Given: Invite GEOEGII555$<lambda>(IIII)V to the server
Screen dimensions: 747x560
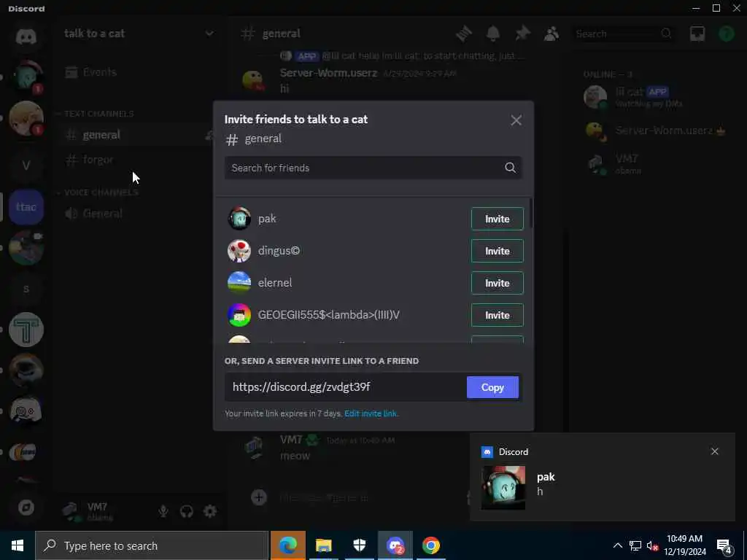Looking at the screenshot, I should 498,315.
